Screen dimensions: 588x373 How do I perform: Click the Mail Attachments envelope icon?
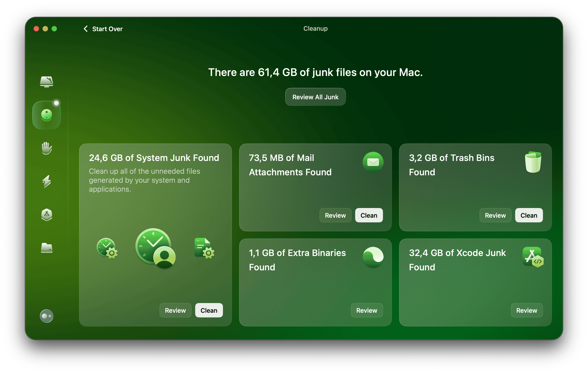click(x=373, y=162)
